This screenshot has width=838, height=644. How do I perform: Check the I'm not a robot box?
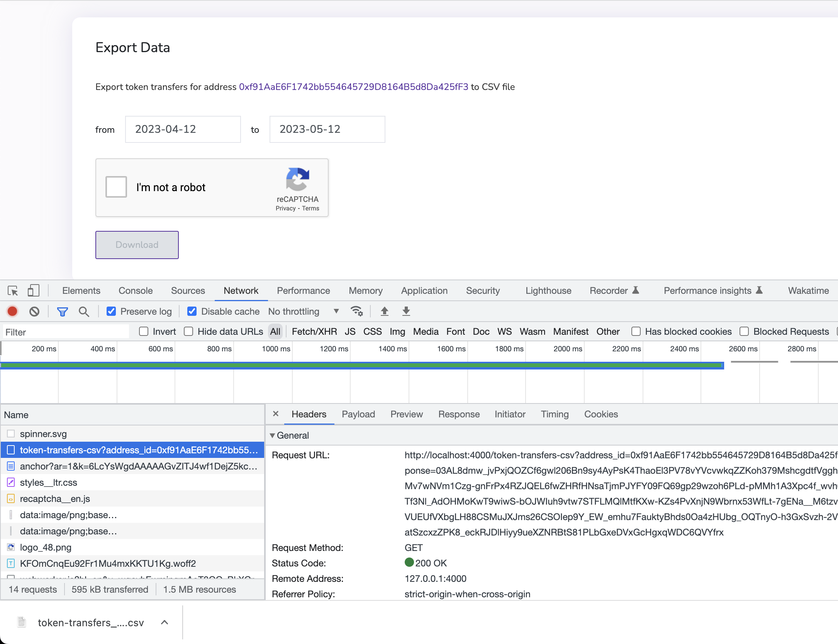116,187
